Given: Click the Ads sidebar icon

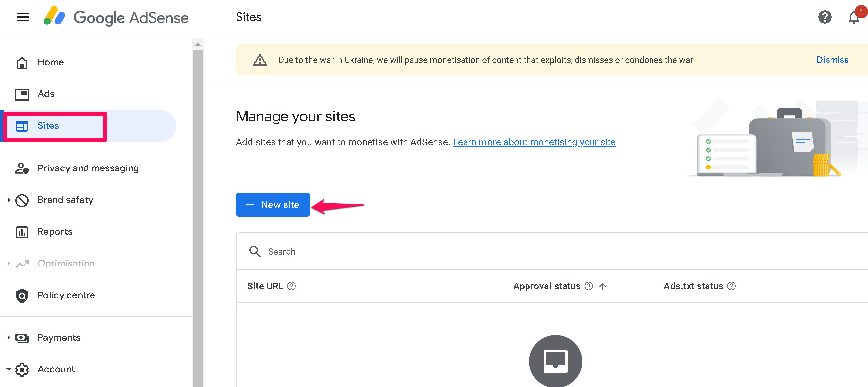Looking at the screenshot, I should point(22,94).
